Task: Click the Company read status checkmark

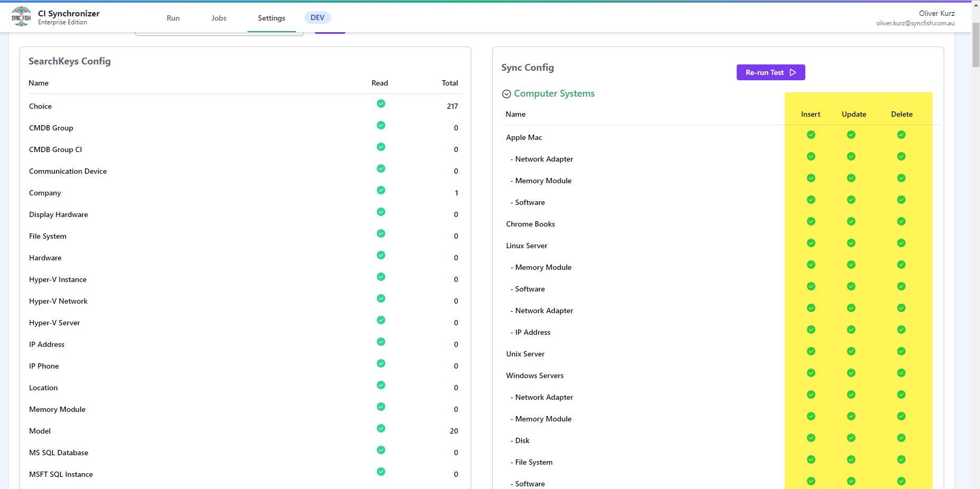Action: [381, 190]
